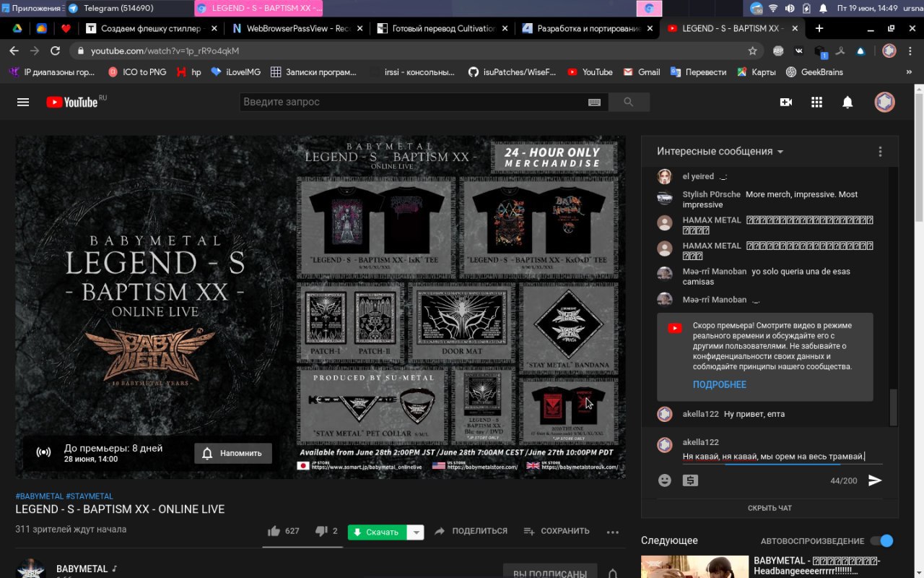
Task: Open Super Chat dollar icon
Action: click(x=690, y=480)
